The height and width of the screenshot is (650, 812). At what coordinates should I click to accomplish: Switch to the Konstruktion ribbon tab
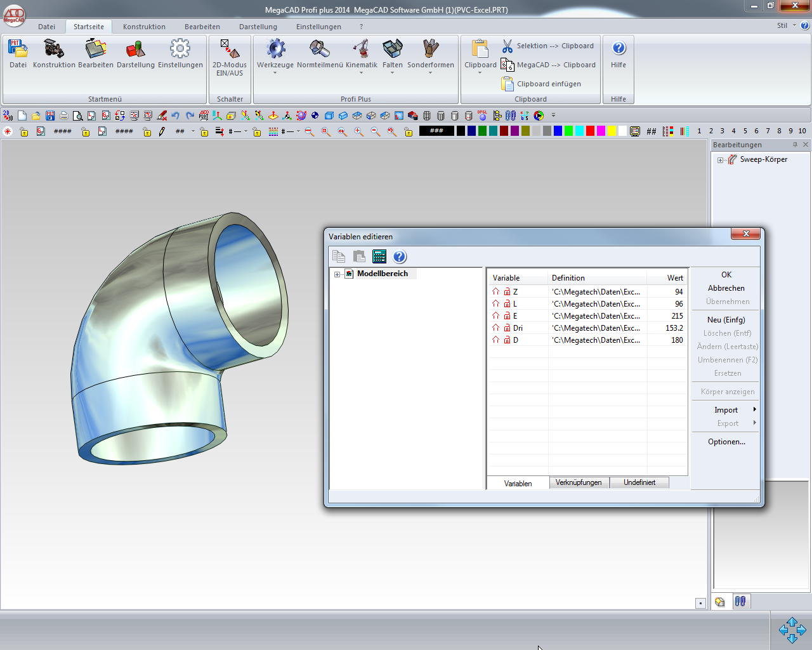(x=144, y=27)
